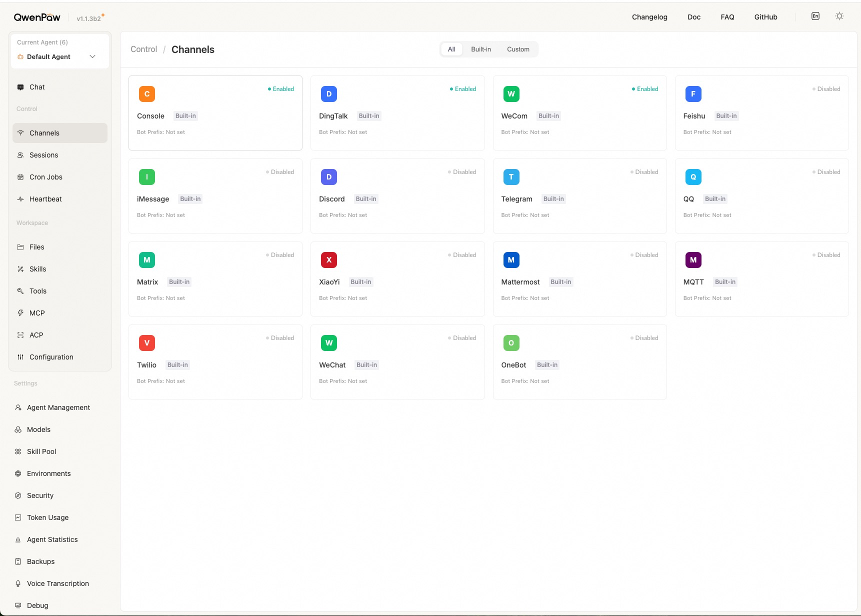Select Channels in the sidebar
Viewport: 861px width, 616px height.
60,133
